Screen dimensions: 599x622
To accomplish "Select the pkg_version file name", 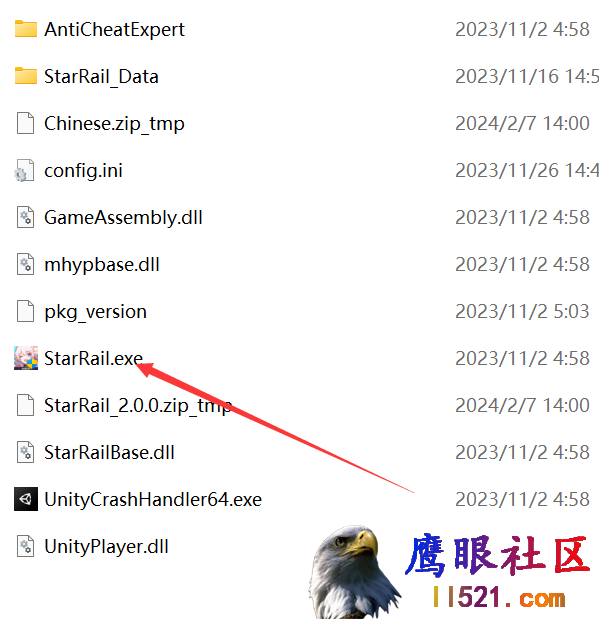I will (x=95, y=312).
